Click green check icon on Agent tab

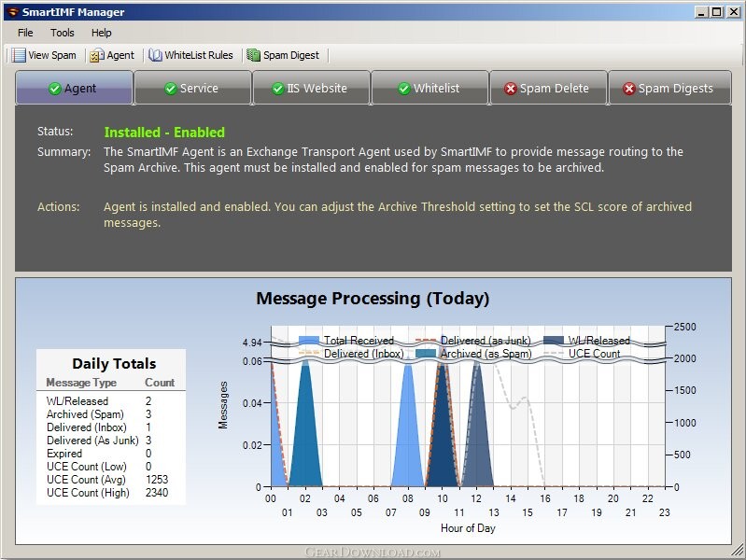[55, 89]
